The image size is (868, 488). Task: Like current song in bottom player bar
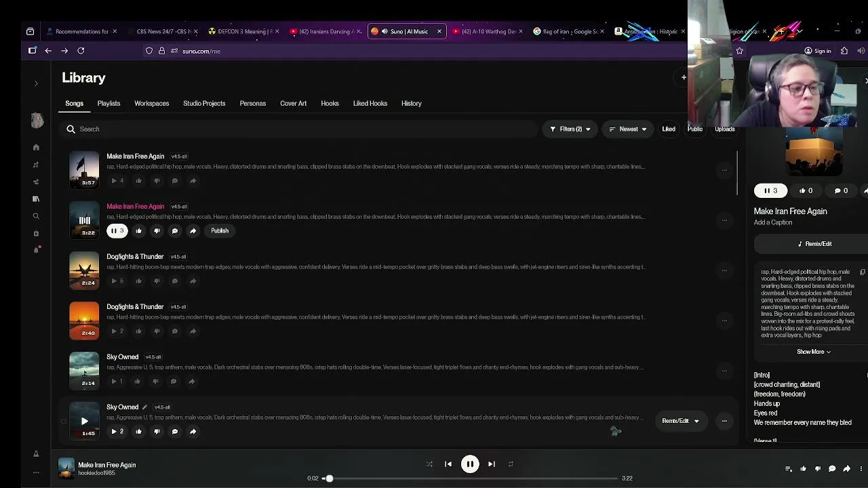pos(804,468)
